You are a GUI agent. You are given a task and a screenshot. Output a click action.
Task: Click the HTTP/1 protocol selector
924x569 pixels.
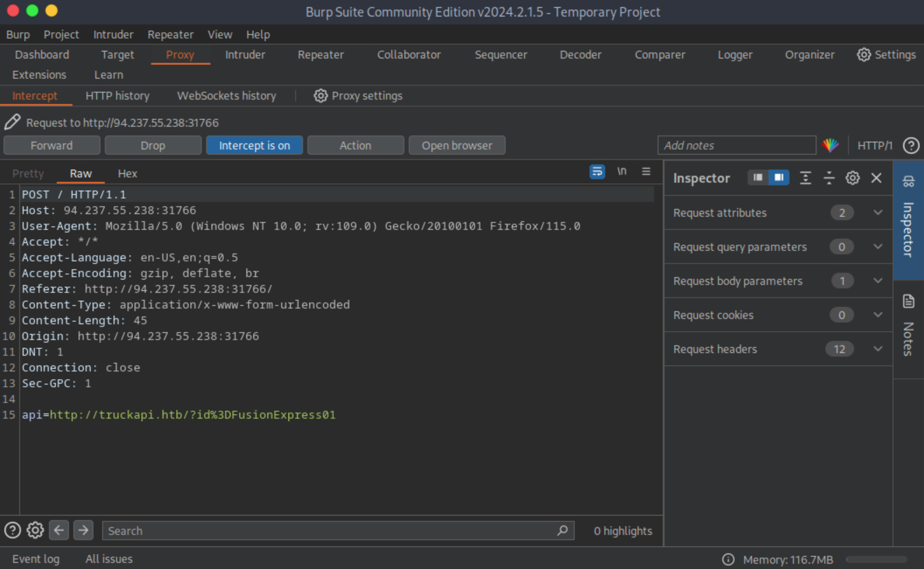(875, 146)
